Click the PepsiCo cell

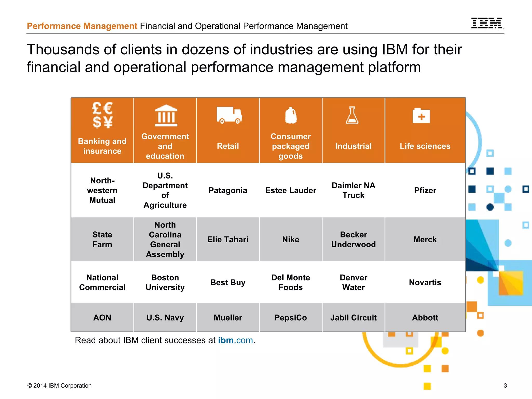click(x=291, y=317)
